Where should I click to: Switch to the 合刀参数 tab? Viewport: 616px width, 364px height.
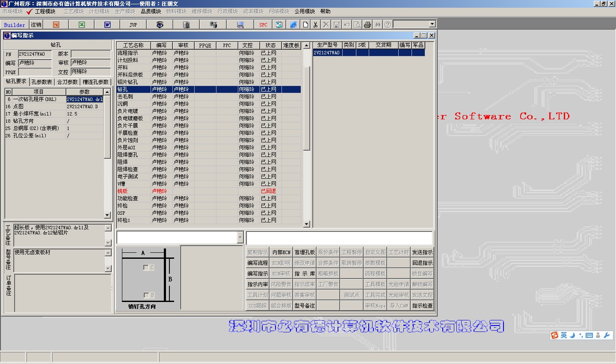pos(68,82)
